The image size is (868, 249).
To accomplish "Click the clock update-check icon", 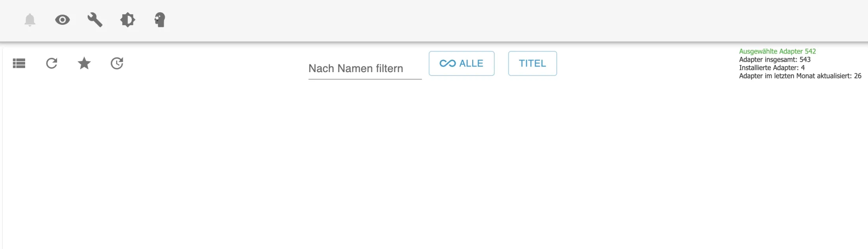I will pos(117,63).
